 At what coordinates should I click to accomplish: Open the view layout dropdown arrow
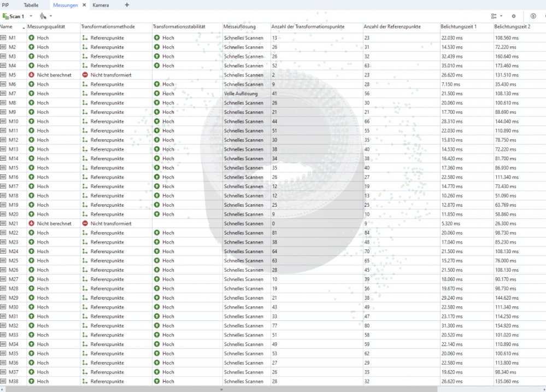[501, 16]
